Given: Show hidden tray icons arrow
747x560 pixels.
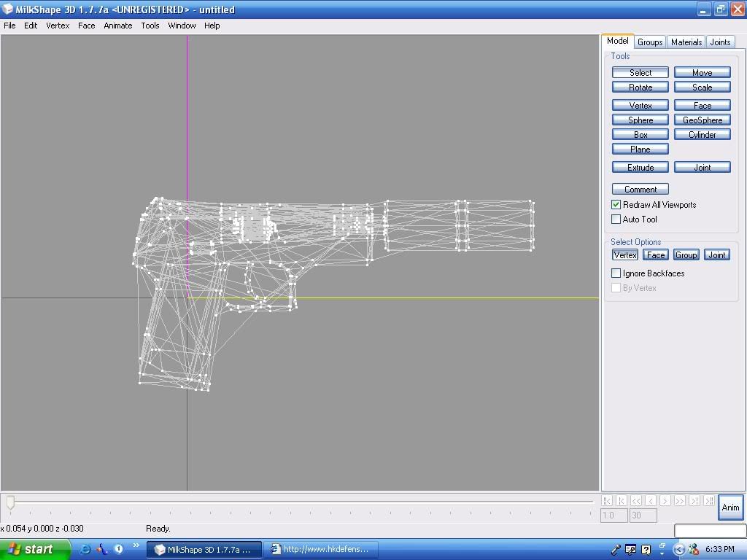Looking at the screenshot, I should 679,550.
